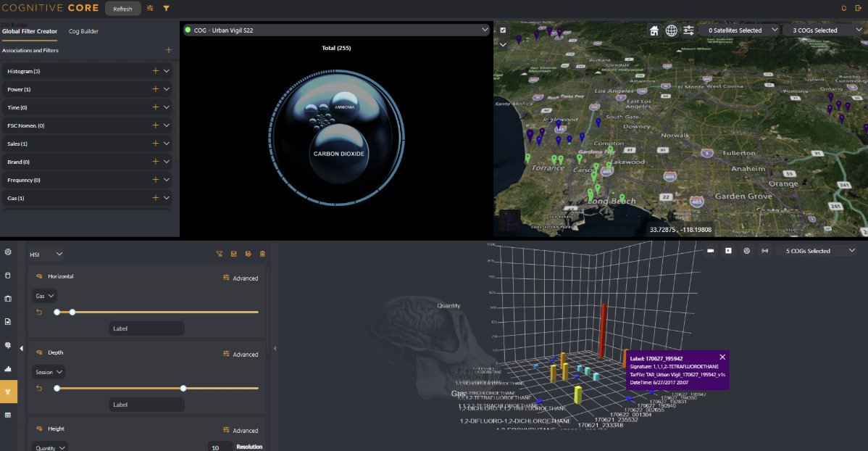Open the 3 COGs Selected dropdown
This screenshot has height=451, width=868.
point(825,30)
